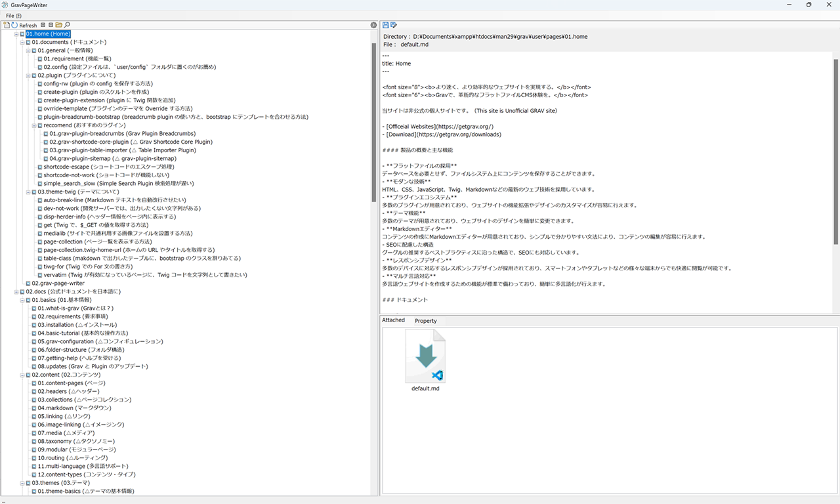This screenshot has height=504, width=840.
Task: Click page icon beside shortcode-escape
Action: click(x=40, y=167)
